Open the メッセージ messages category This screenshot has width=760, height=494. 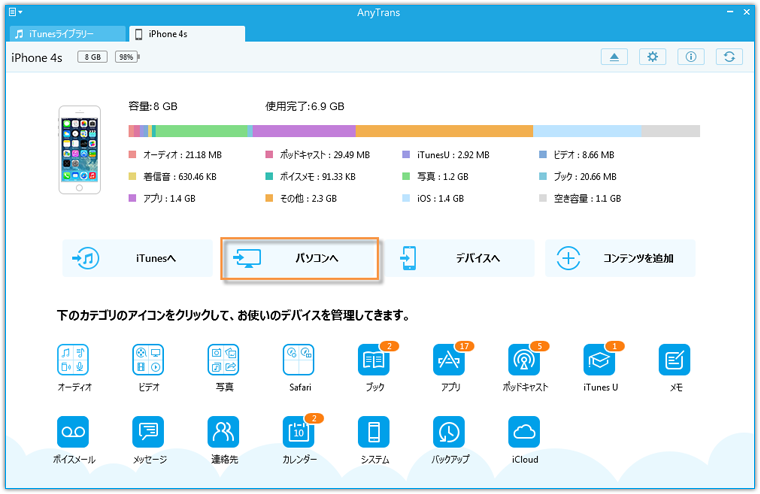coord(148,432)
